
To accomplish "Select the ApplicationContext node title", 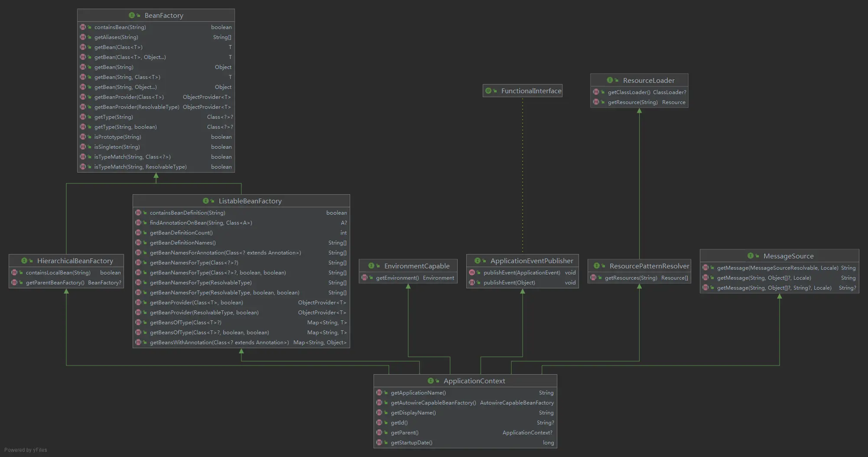I will (x=474, y=381).
